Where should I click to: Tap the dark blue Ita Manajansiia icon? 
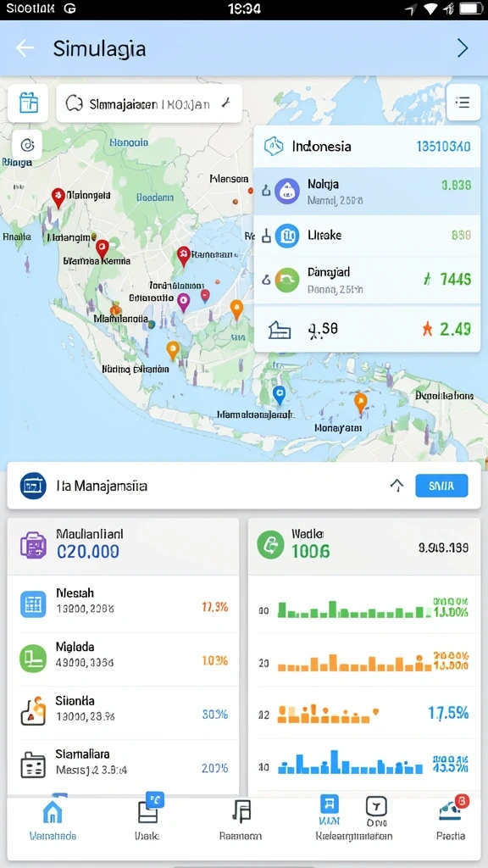pos(33,486)
